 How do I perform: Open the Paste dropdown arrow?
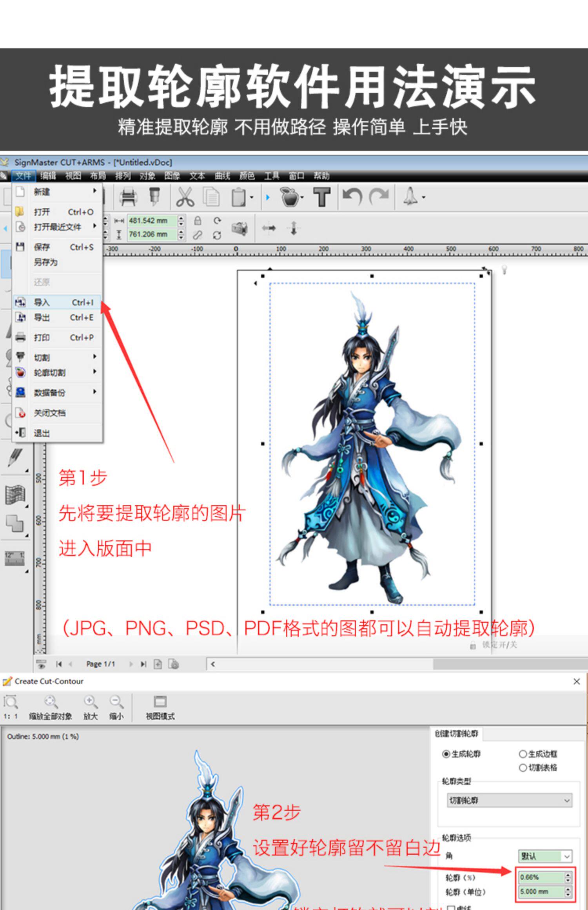pos(252,198)
